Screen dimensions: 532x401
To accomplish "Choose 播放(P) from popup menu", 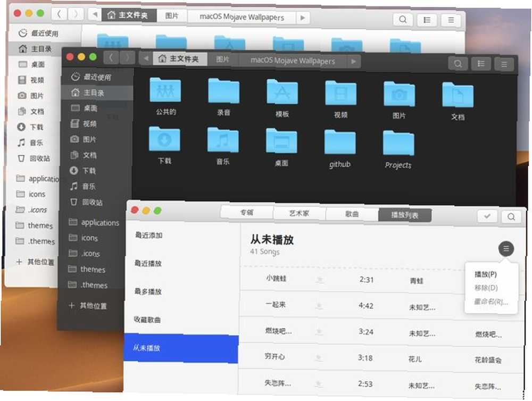I will point(486,274).
